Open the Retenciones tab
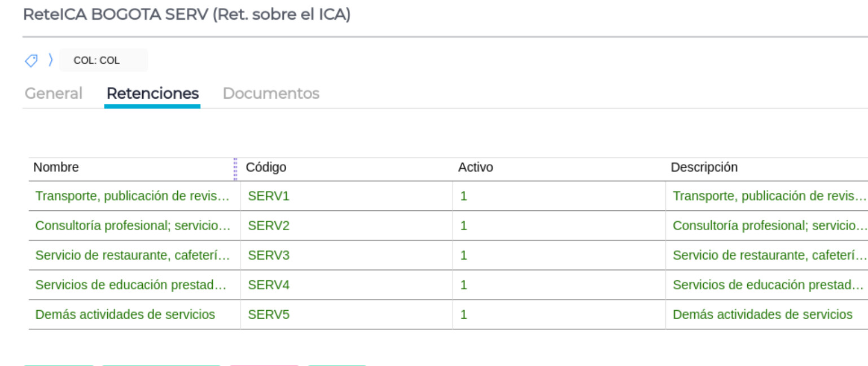The image size is (868, 366). coord(152,93)
